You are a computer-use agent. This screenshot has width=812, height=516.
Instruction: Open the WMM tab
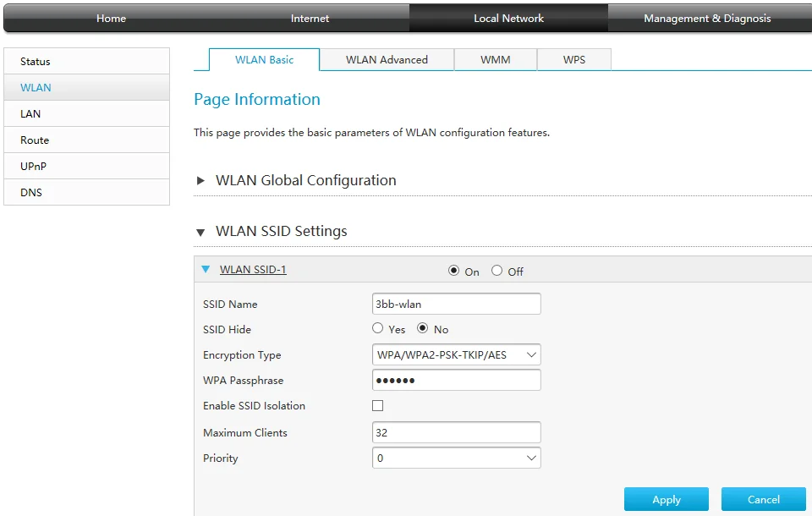coord(495,60)
